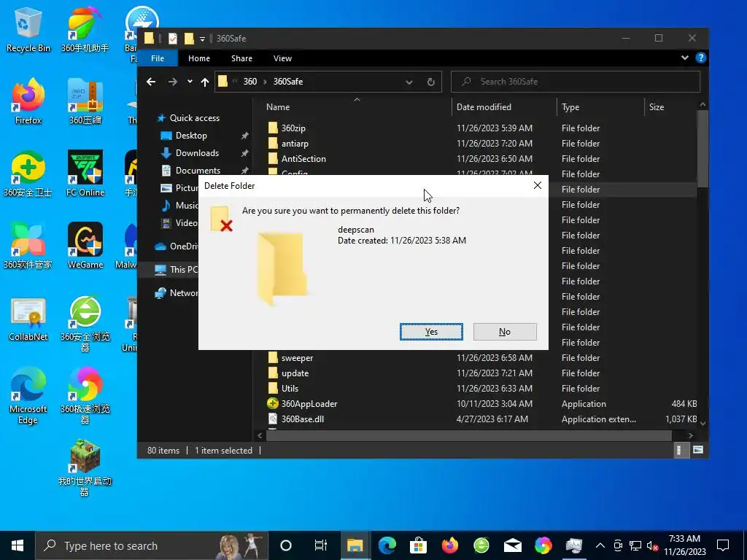Open Recycle Bin desktop icon
The image size is (747, 560).
(28, 29)
